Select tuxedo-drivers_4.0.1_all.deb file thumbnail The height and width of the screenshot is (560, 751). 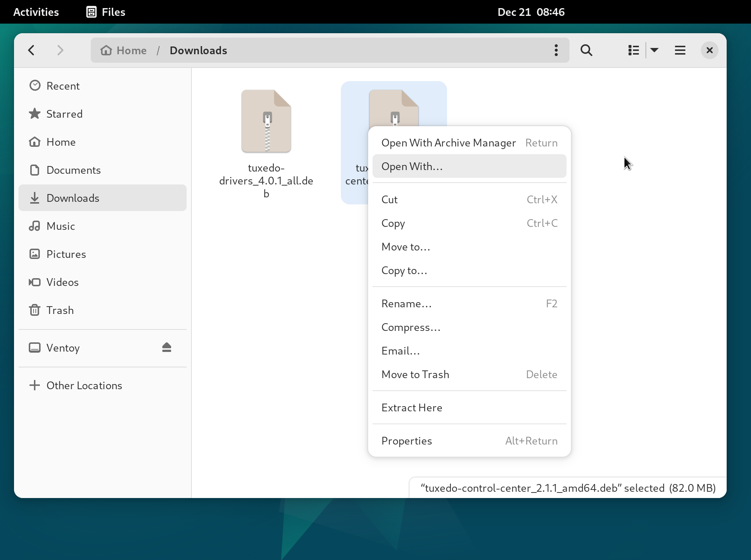(x=266, y=121)
